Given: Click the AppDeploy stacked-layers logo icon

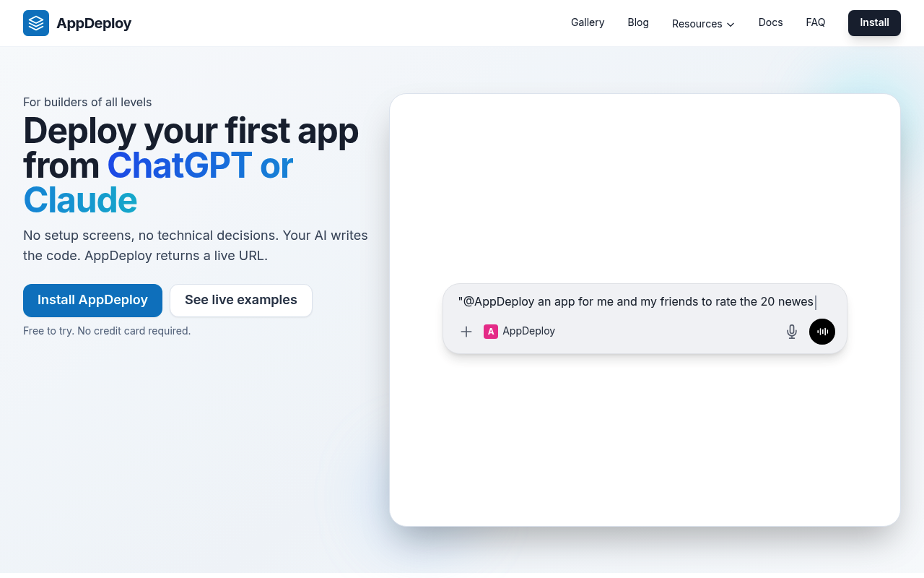Looking at the screenshot, I should pos(36,23).
